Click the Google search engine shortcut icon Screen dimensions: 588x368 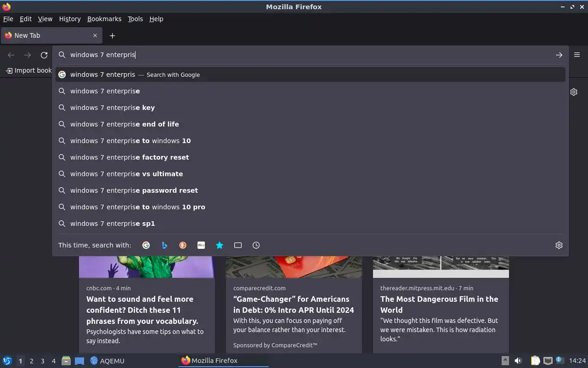[146, 245]
